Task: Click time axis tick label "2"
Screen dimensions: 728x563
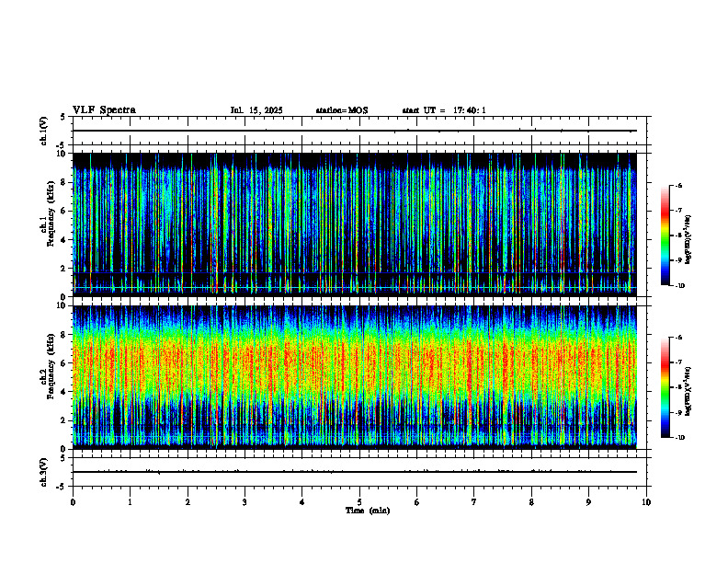Action: click(188, 502)
